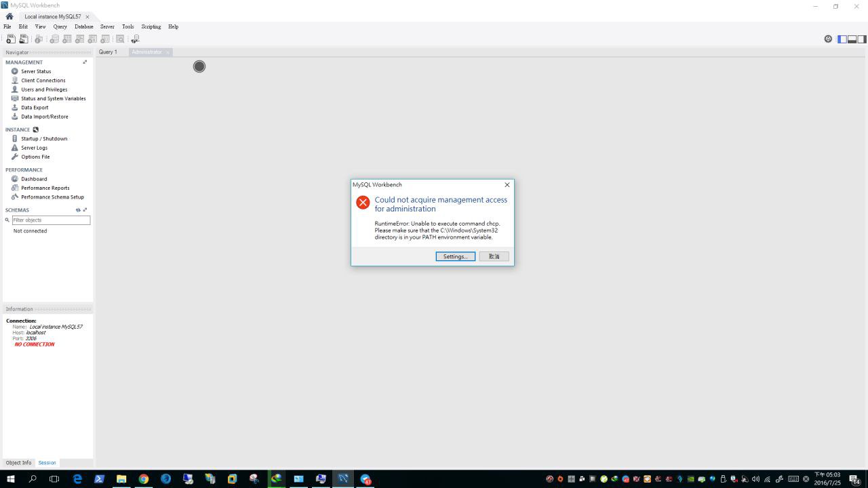The height and width of the screenshot is (488, 868).
Task: Click the Filter objects schema search field
Action: (x=51, y=220)
